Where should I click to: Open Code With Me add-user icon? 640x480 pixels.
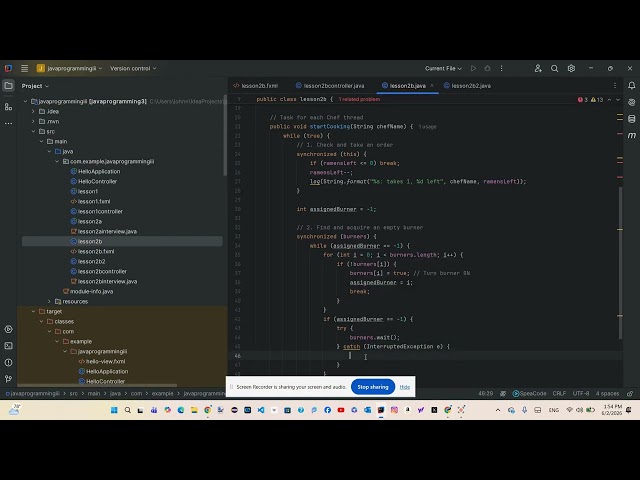pyautogui.click(x=538, y=69)
